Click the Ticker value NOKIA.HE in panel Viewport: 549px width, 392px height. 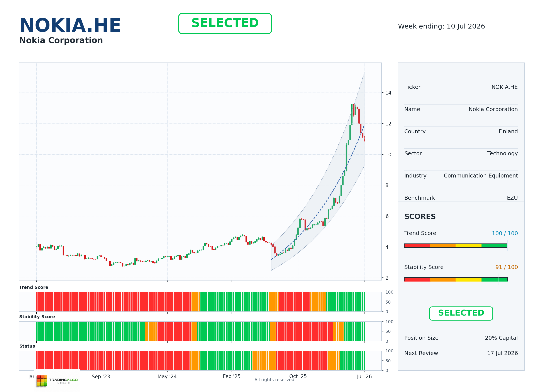504,87
